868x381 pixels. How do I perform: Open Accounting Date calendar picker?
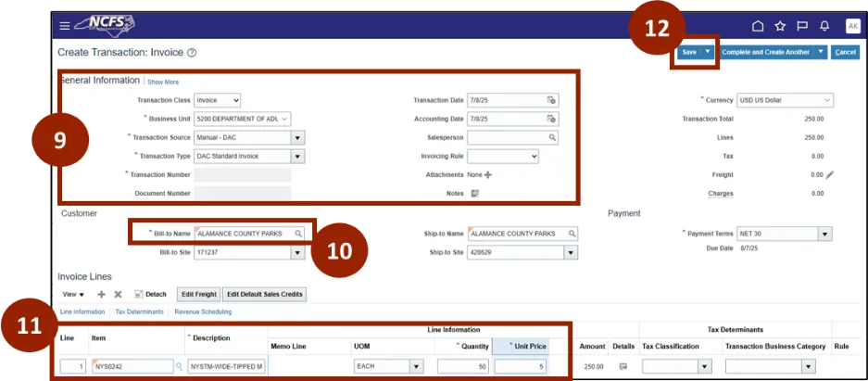(551, 119)
